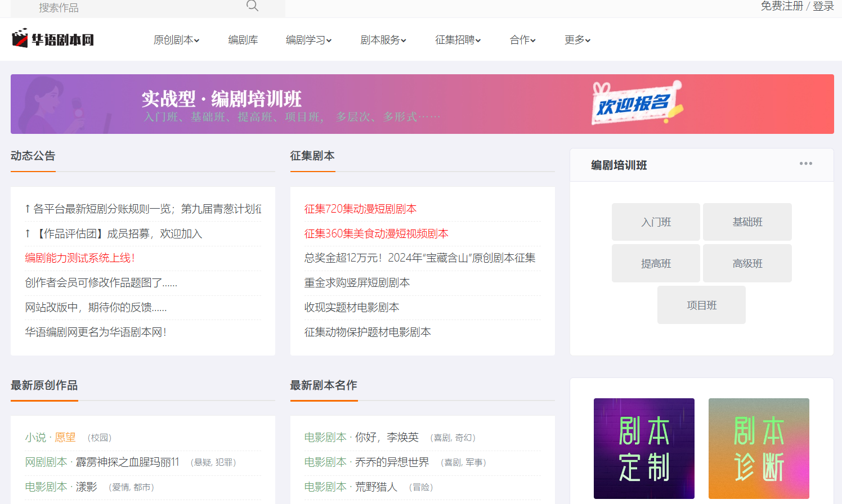
Task: Go to the 编剧库 menu item
Action: click(243, 40)
